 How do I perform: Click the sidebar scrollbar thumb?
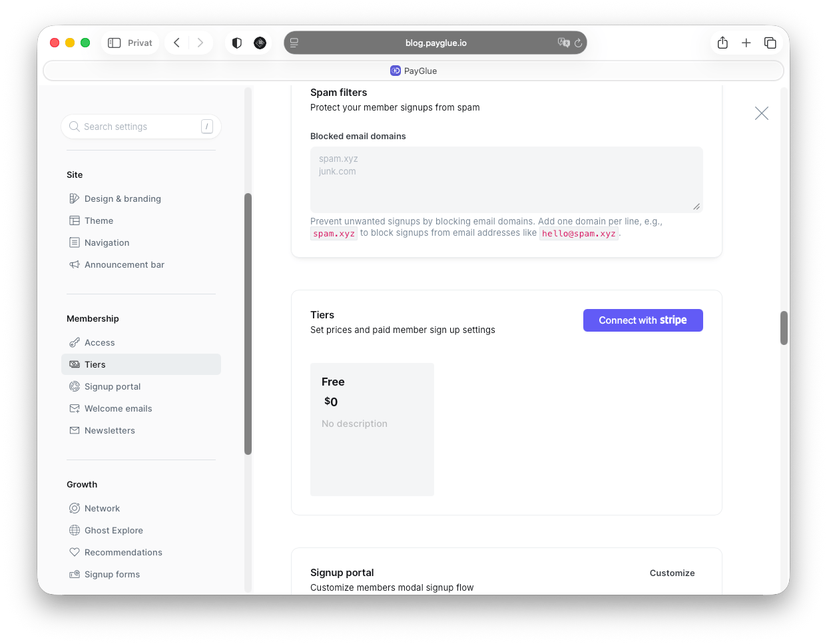pyautogui.click(x=248, y=324)
